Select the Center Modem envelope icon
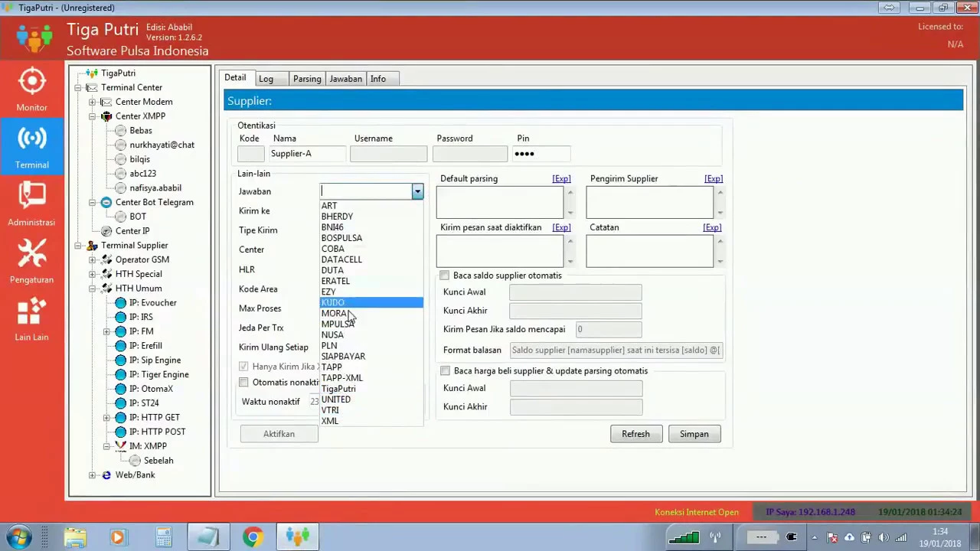Screen dimensions: 980x551 (106, 102)
